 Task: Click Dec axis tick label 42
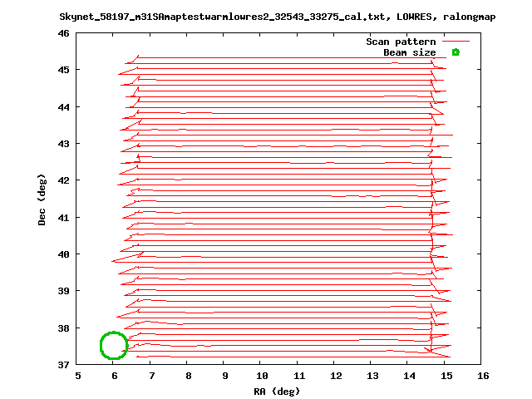63,180
